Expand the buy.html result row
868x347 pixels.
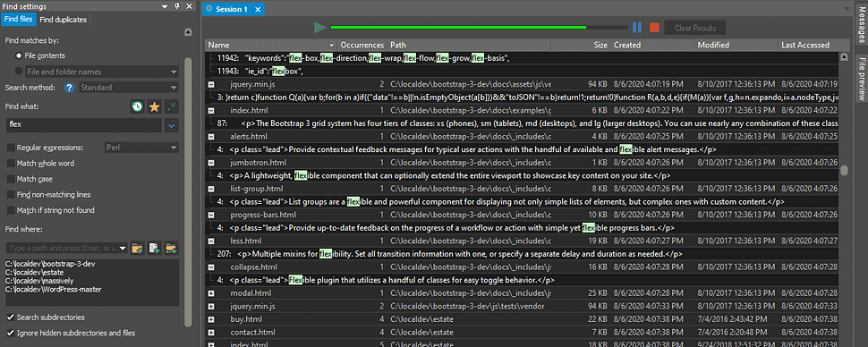click(211, 319)
